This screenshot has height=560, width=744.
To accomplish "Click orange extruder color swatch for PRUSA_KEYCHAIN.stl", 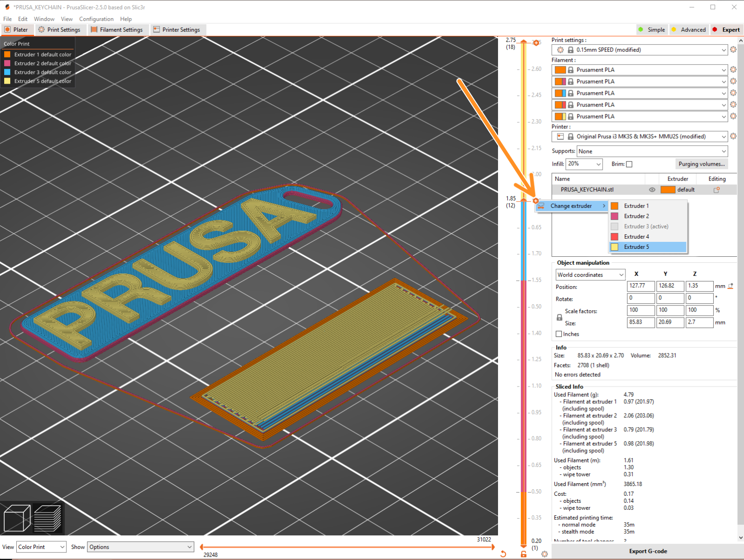I will click(668, 190).
